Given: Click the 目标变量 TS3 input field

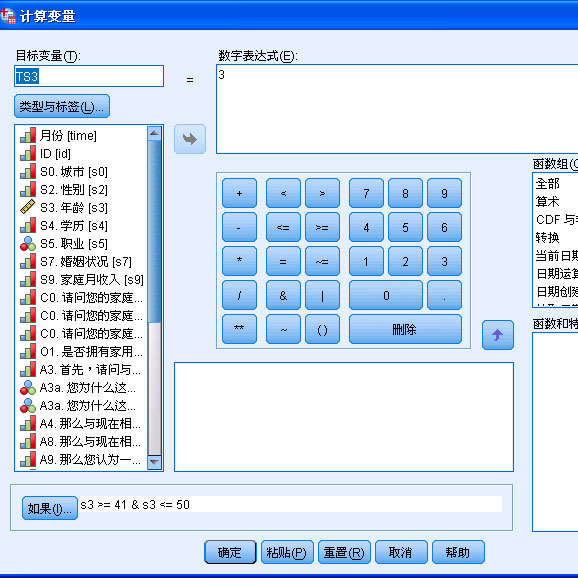Looking at the screenshot, I should 89,76.
